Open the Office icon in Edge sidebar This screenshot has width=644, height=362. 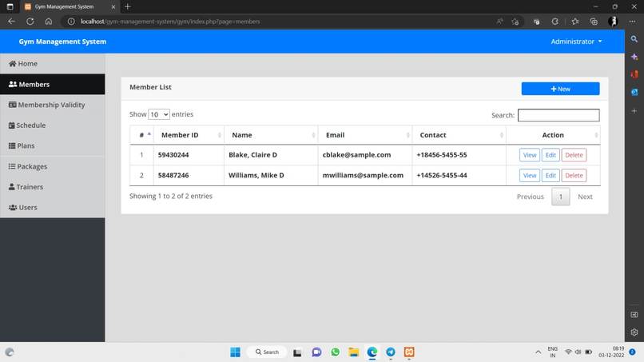[634, 74]
